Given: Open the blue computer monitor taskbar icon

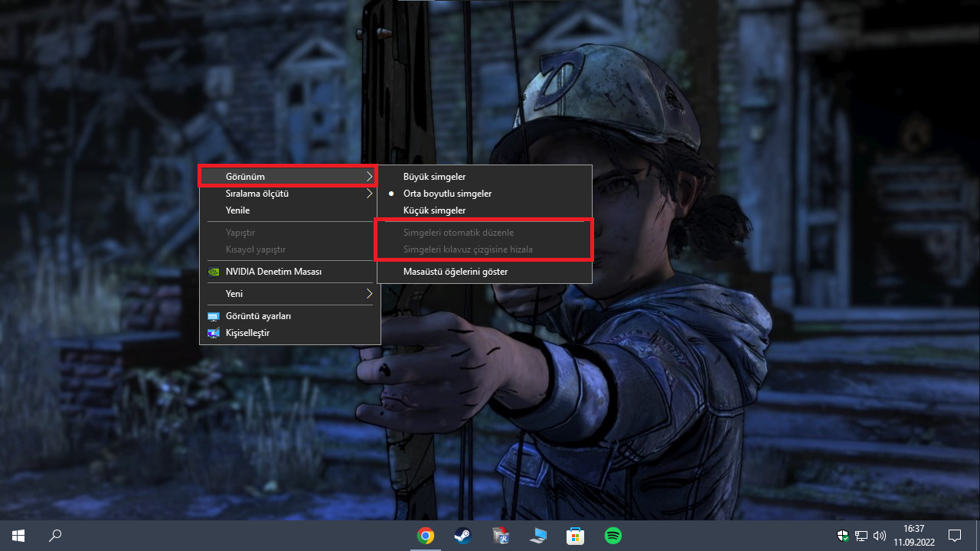Looking at the screenshot, I should tap(538, 536).
